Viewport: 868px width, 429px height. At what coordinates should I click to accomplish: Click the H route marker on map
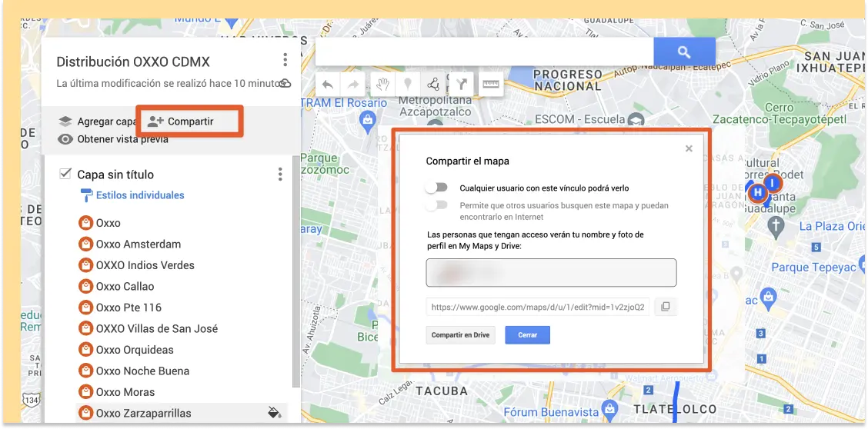pyautogui.click(x=757, y=193)
